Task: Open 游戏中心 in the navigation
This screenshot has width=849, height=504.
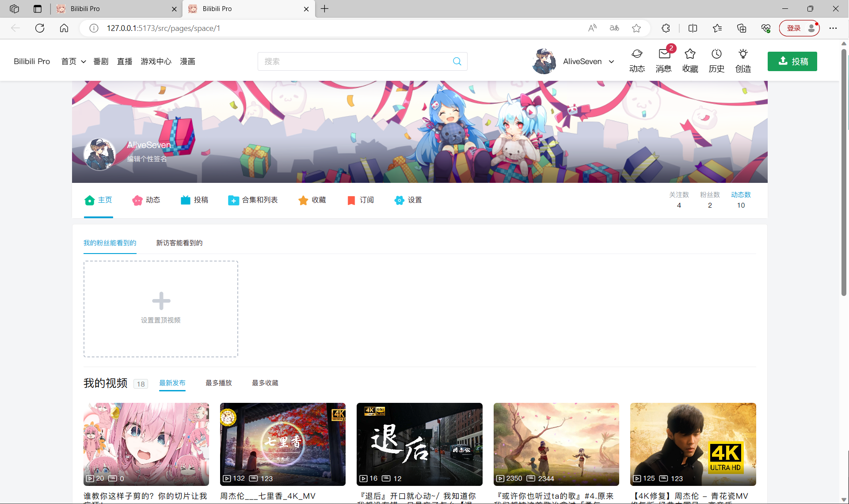Action: [156, 61]
